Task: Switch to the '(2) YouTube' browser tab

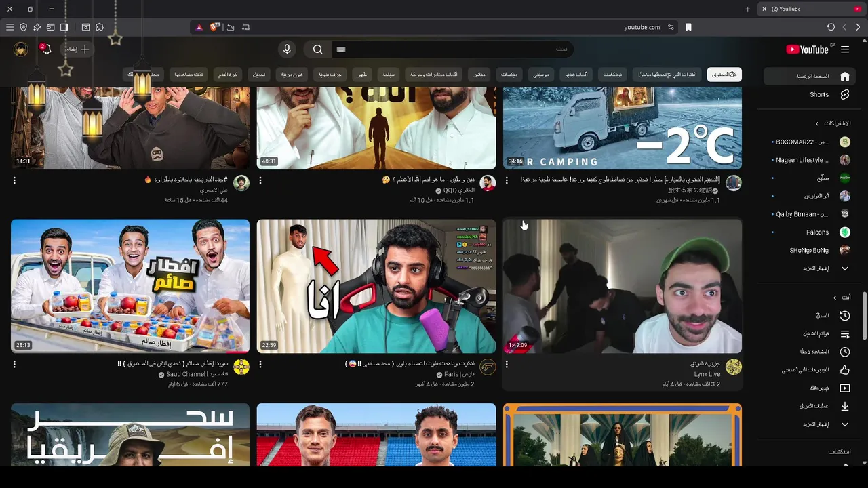Action: point(810,9)
